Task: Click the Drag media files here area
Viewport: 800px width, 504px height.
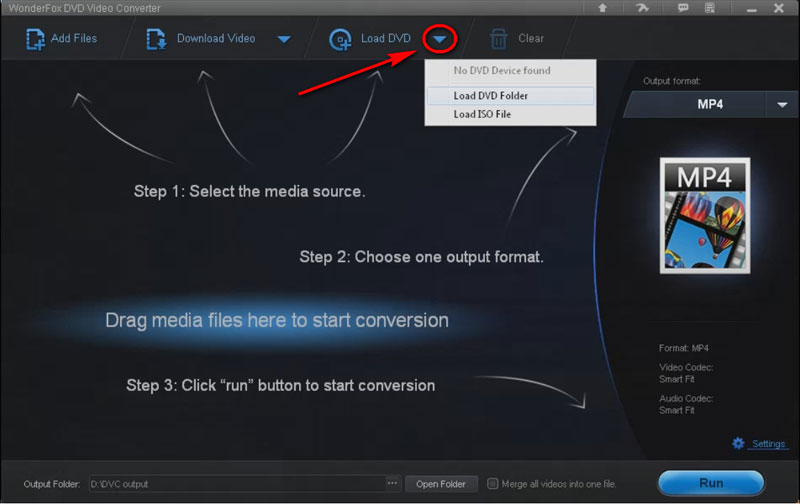Action: (277, 320)
